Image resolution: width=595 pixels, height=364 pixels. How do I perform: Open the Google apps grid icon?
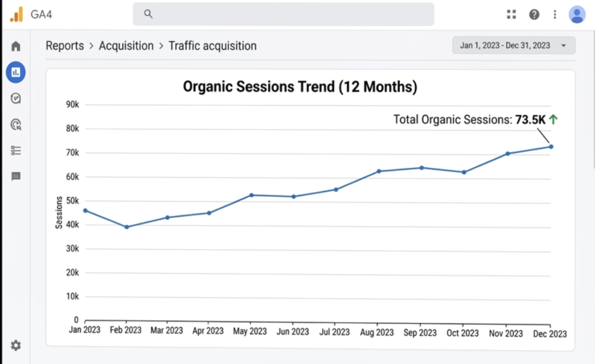coord(511,15)
